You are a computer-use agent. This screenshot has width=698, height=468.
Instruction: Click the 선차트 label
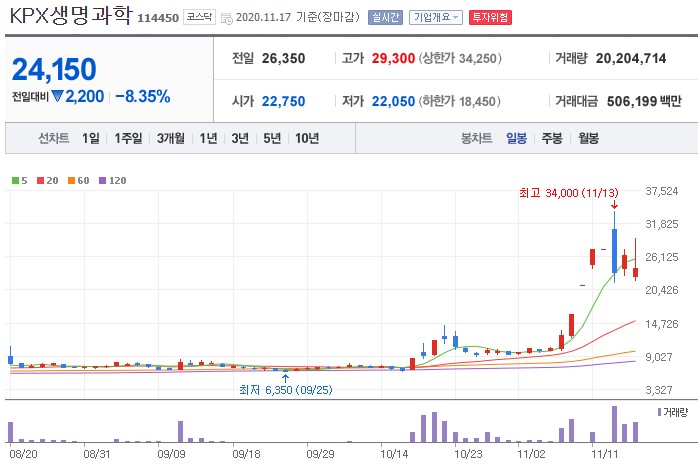point(53,138)
